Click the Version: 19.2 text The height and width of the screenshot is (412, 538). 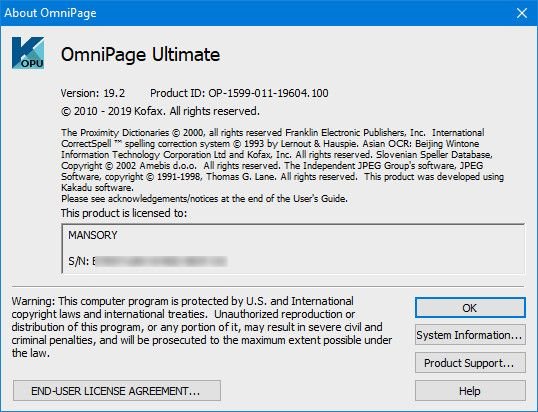coord(93,93)
